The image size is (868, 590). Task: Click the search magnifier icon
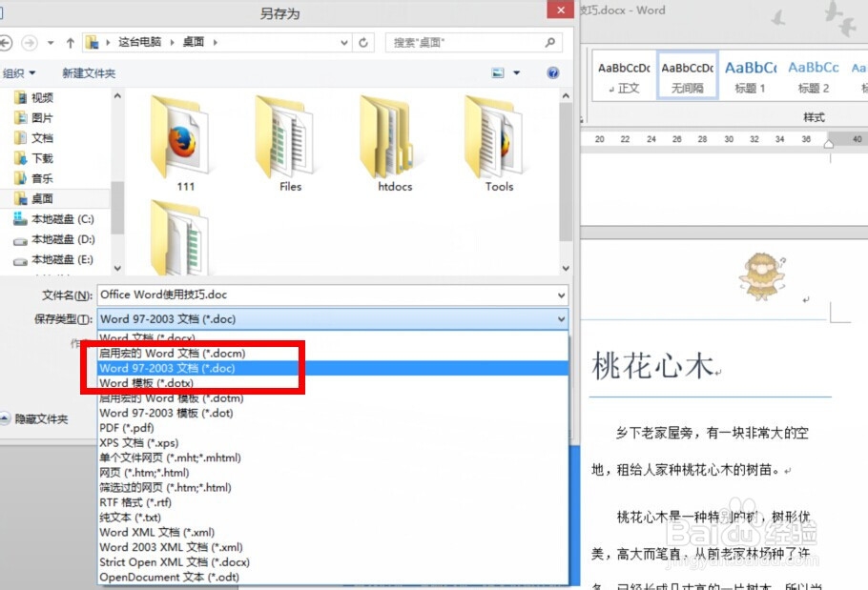click(549, 42)
